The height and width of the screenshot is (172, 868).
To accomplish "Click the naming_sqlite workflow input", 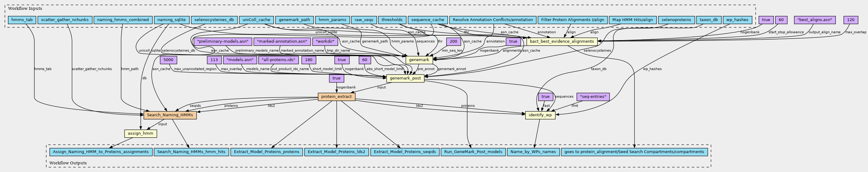I will tap(172, 20).
